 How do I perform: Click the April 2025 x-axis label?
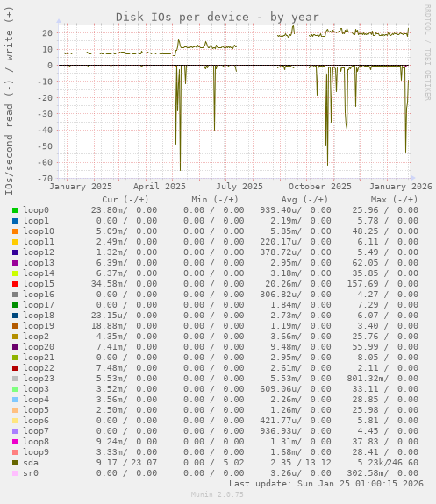pos(160,187)
